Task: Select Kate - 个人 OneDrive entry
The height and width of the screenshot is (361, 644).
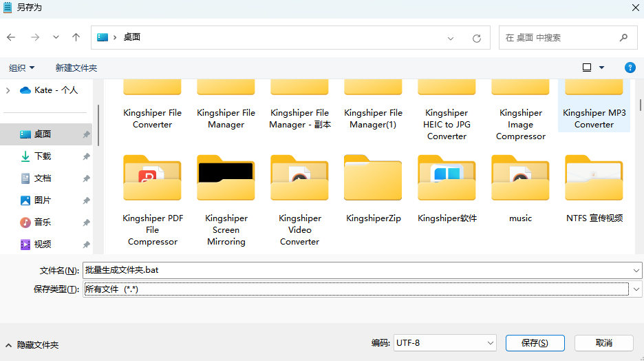Action: tap(48, 90)
